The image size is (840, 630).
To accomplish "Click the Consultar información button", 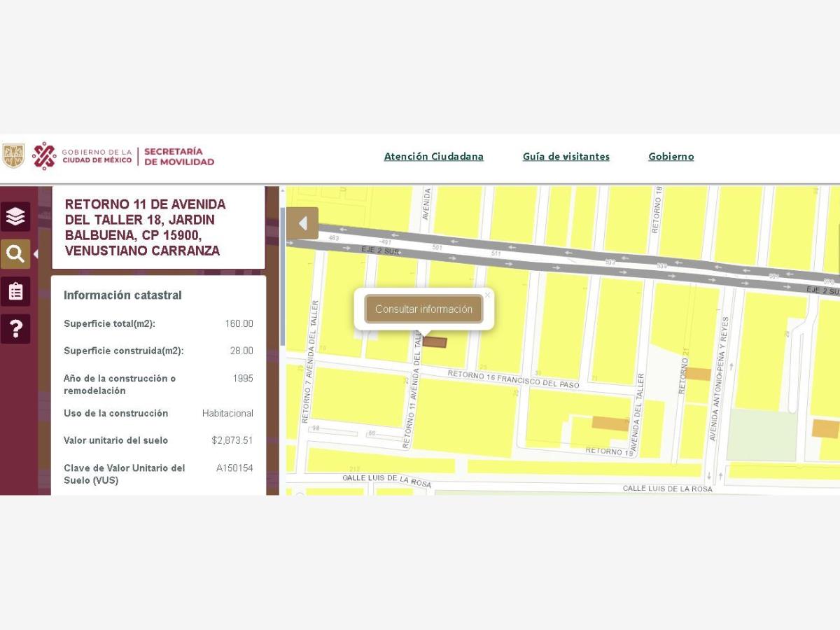I will coord(423,309).
